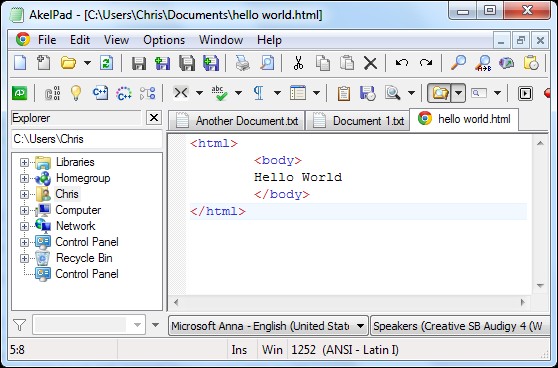Viewport: 558px width, 368px height.
Task: Open Microsoft Anna voice selection dropdown
Action: click(x=268, y=326)
